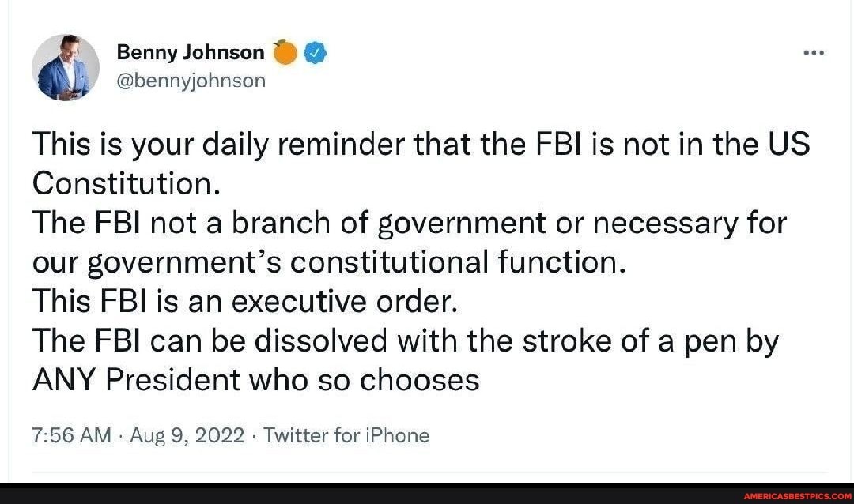This screenshot has height=504, width=854.
Task: Click the line "This FBI is an executive order."
Action: 244,302
